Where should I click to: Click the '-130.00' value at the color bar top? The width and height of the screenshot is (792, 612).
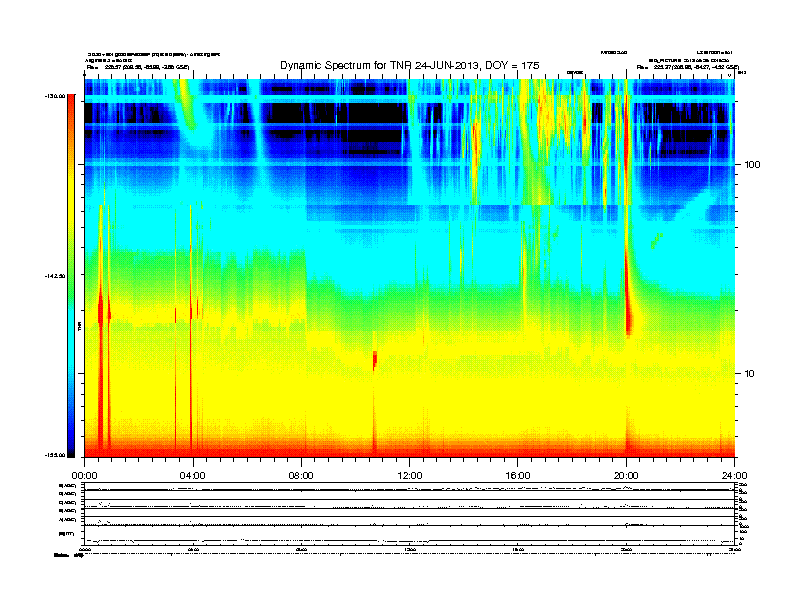[x=54, y=95]
